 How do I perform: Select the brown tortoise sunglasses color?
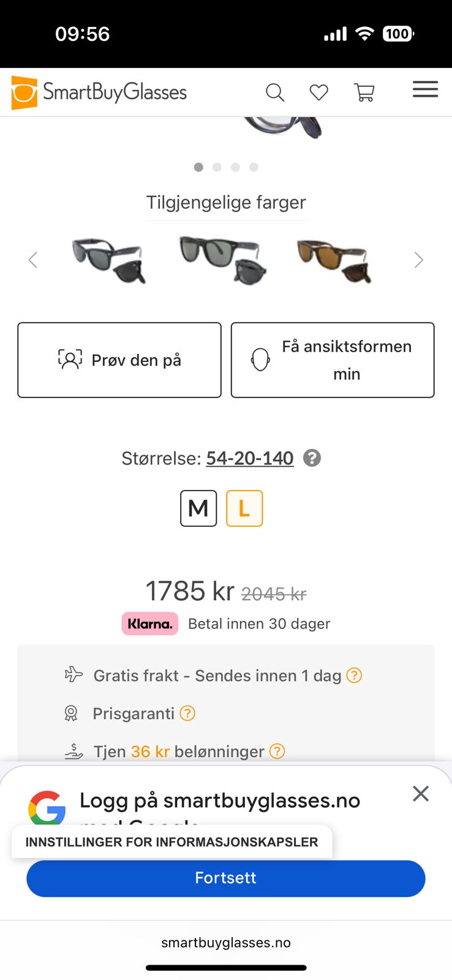point(334,260)
